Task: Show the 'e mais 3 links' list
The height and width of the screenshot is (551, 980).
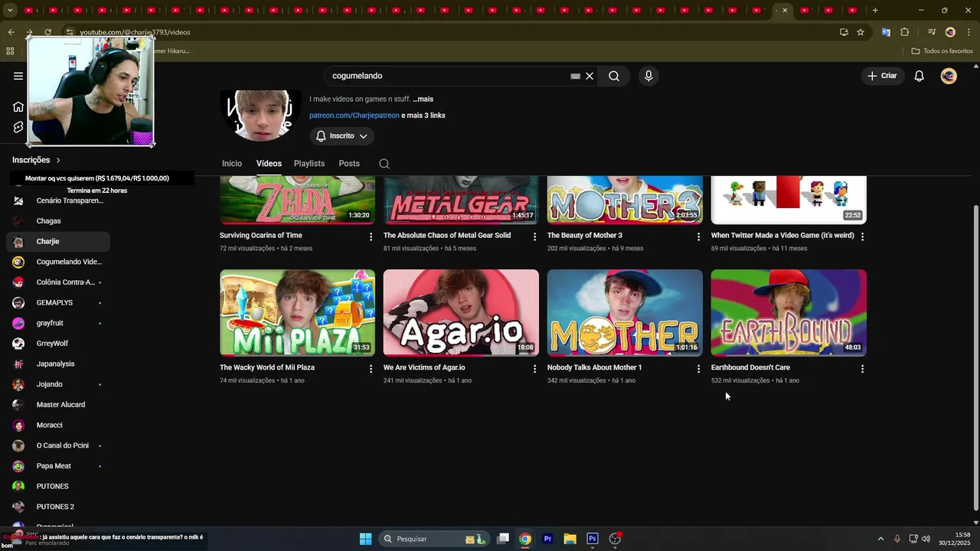Action: (x=423, y=116)
